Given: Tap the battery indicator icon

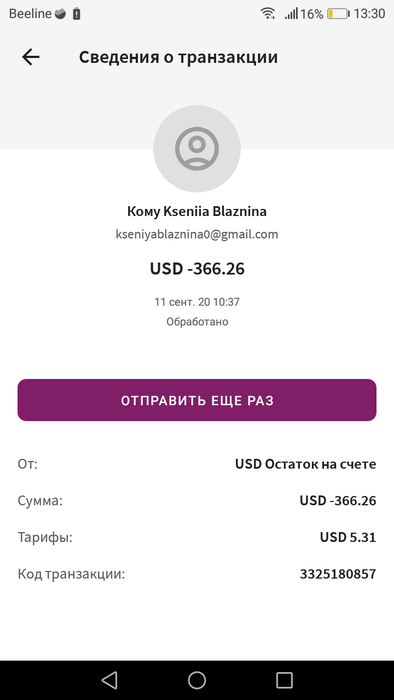Looking at the screenshot, I should tap(338, 14).
